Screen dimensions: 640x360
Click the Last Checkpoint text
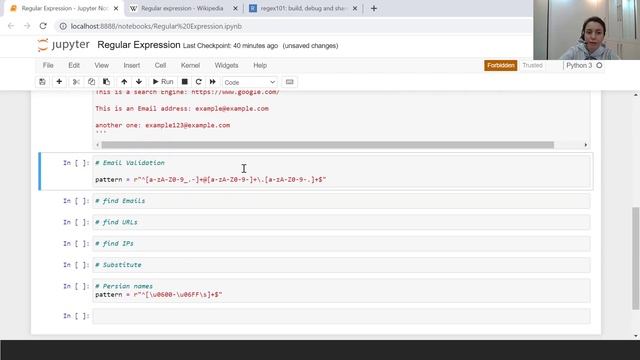(230, 46)
